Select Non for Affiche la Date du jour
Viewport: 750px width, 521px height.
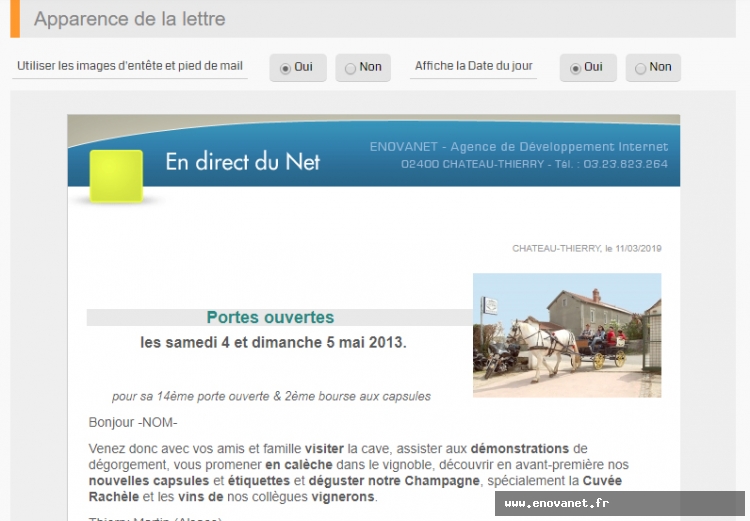pos(653,67)
